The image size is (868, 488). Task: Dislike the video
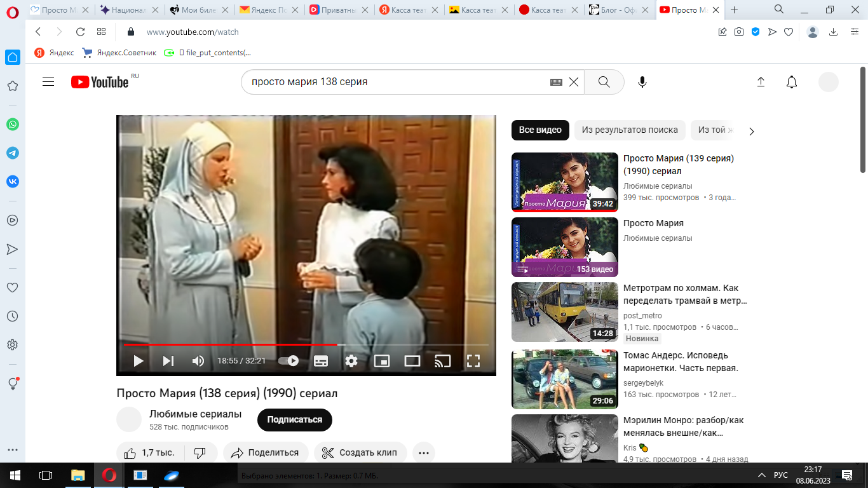(x=200, y=452)
